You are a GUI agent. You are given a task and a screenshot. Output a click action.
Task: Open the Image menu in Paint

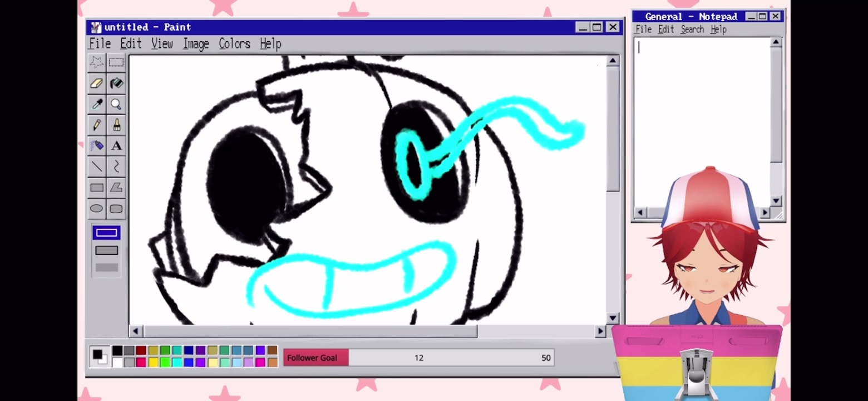click(x=196, y=43)
